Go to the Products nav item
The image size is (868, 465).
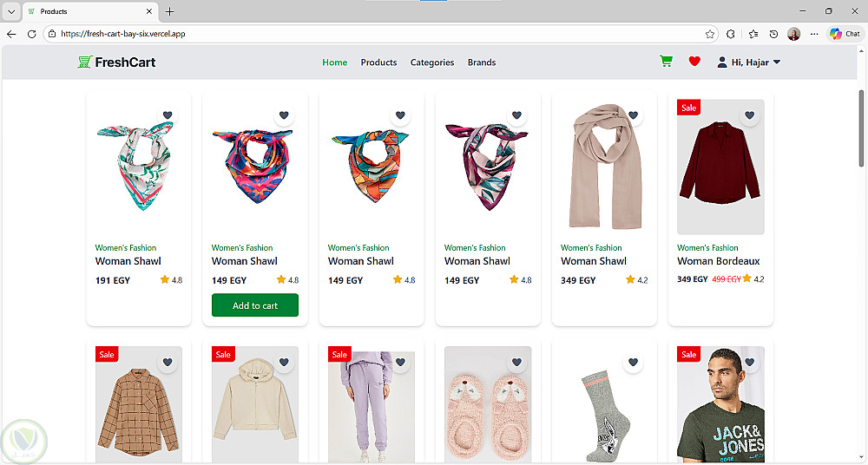[x=378, y=62]
